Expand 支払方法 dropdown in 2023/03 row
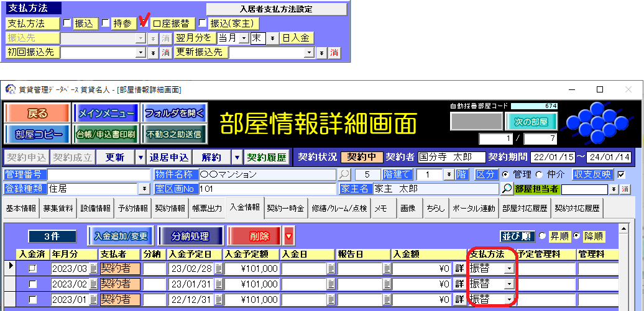644x311 pixels. tap(509, 268)
